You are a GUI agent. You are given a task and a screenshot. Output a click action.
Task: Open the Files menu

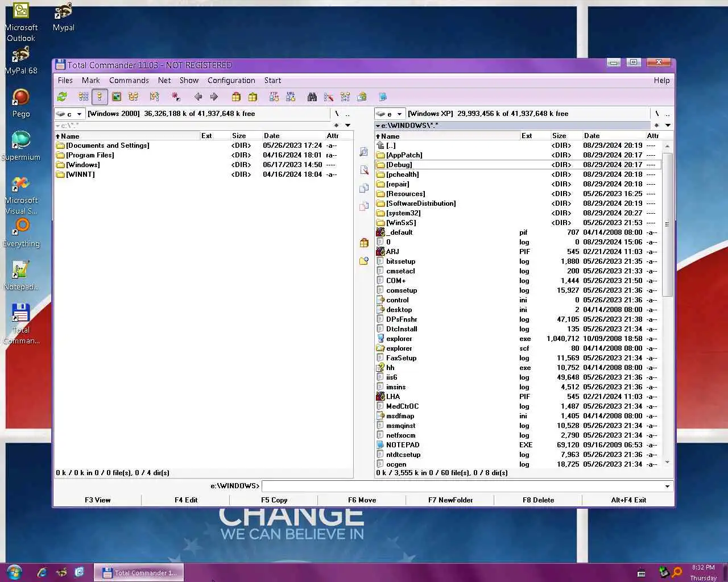65,80
